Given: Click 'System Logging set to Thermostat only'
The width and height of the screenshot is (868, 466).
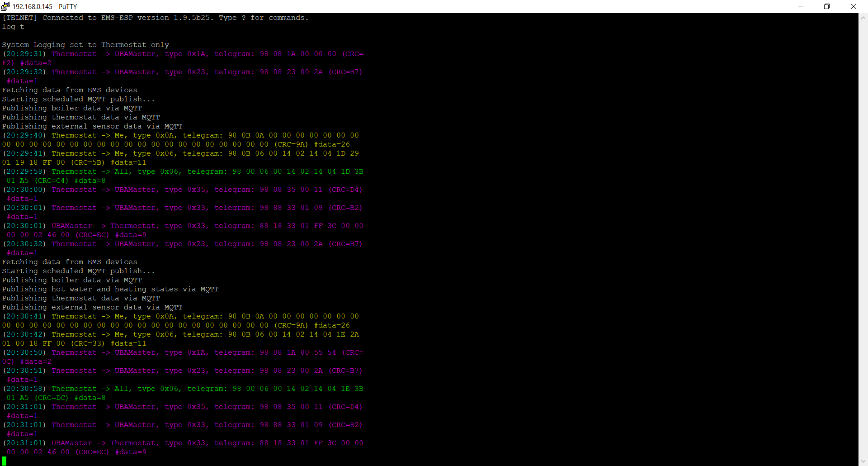Looking at the screenshot, I should coord(85,45).
